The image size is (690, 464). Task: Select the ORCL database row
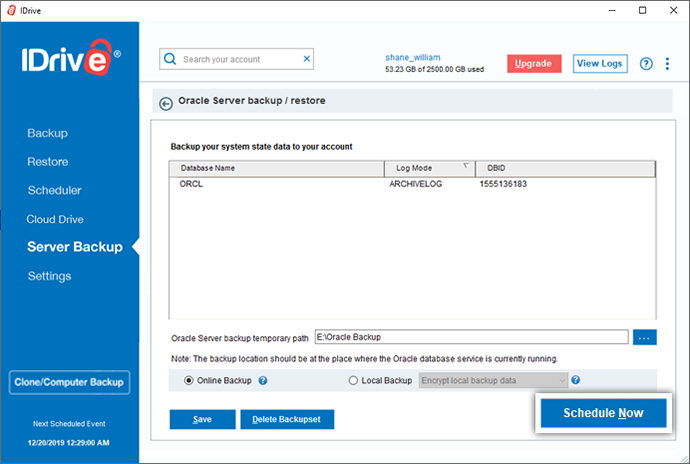412,184
